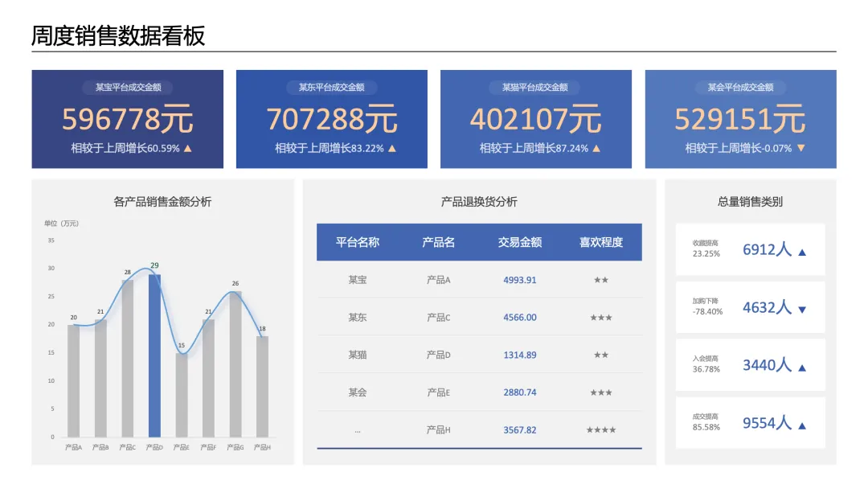The height and width of the screenshot is (489, 868).
Task: Click the 529151元 revenue card
Action: click(741, 119)
